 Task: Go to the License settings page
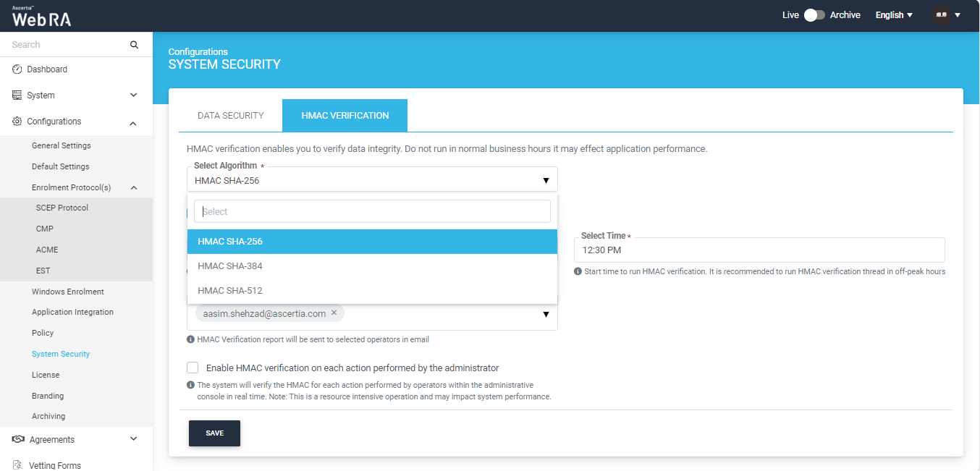click(46, 375)
